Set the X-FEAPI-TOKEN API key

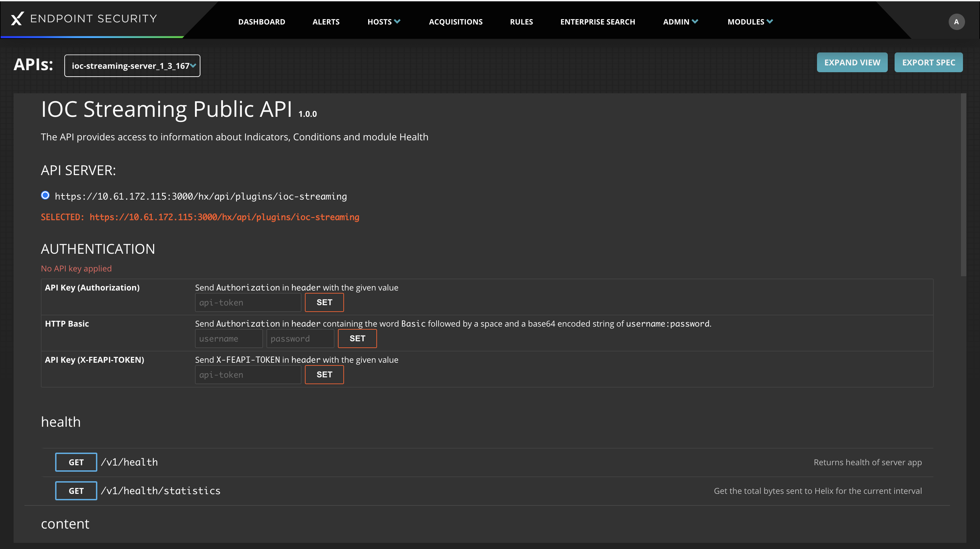coord(324,375)
